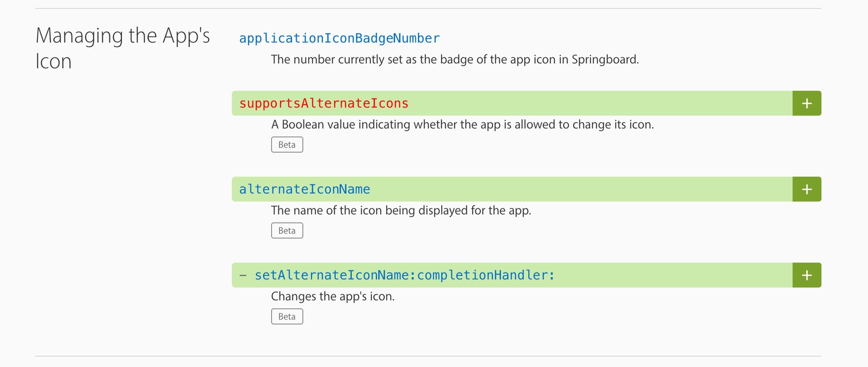The height and width of the screenshot is (367, 868).
Task: Expand the setAlternateIconName:completionHandler: plus icon
Action: coord(807,275)
